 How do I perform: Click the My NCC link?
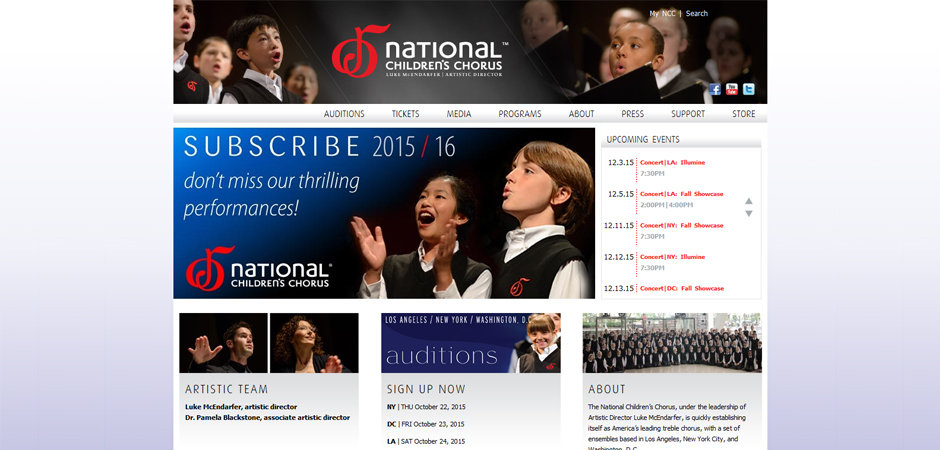(x=662, y=13)
